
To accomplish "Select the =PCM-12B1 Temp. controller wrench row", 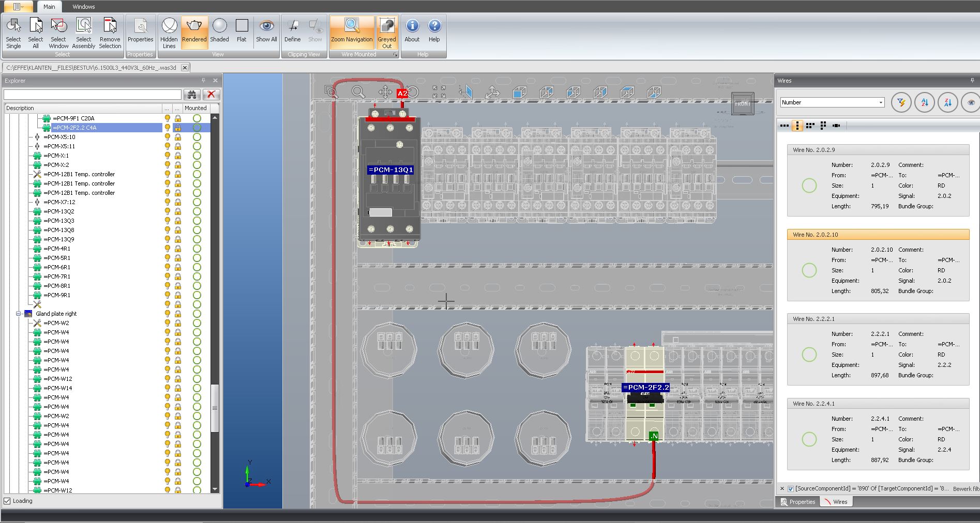I will click(x=79, y=174).
